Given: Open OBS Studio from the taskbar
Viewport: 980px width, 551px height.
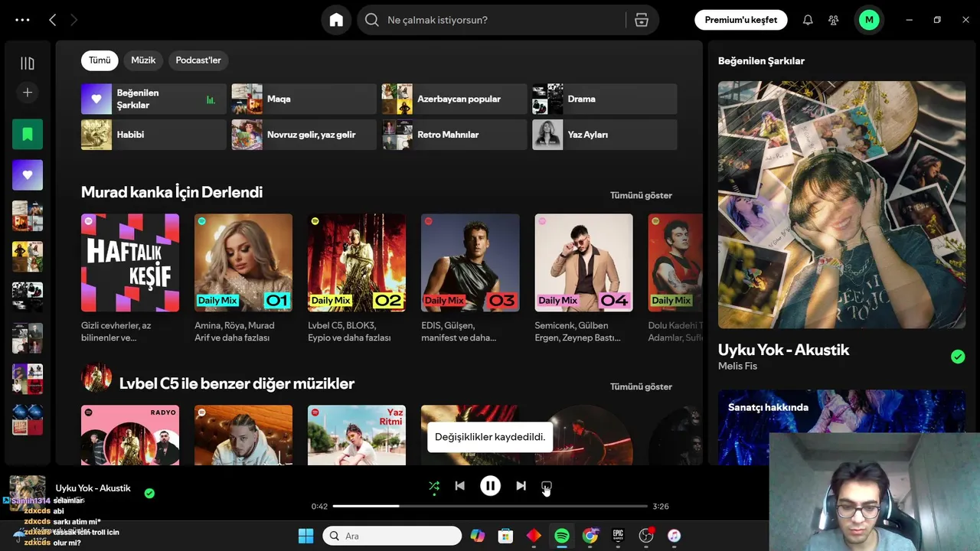Looking at the screenshot, I should pyautogui.click(x=647, y=536).
